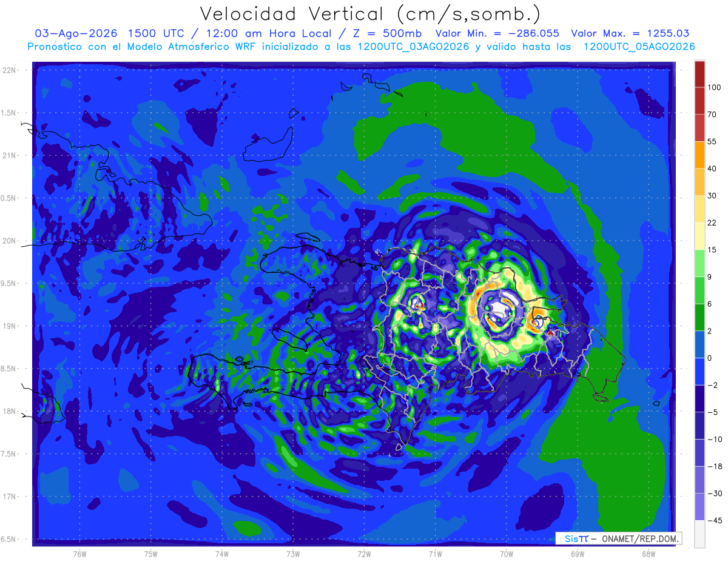Pick the dark green swatch between 2 and 6
This screenshot has width=728, height=562.
(699, 317)
